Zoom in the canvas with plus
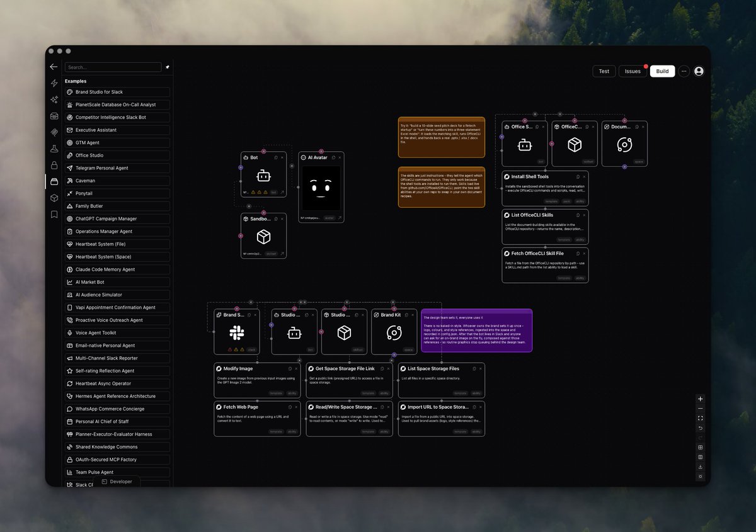 701,399
